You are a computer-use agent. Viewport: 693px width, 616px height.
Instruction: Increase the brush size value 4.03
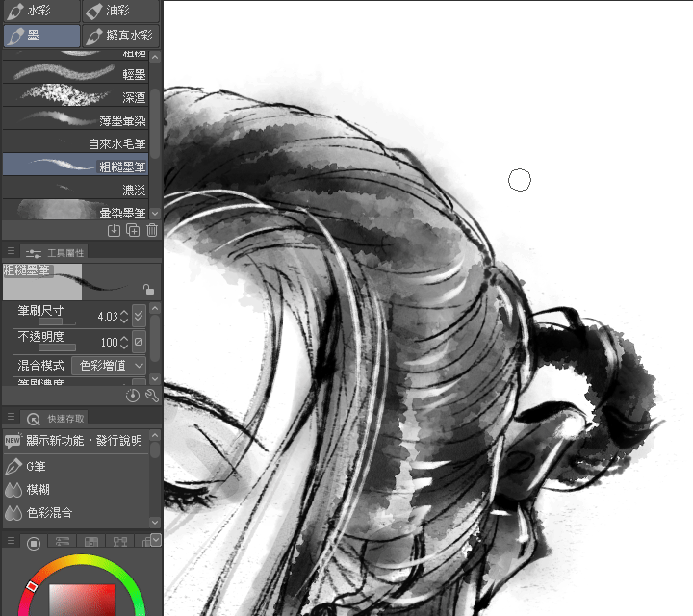click(124, 313)
